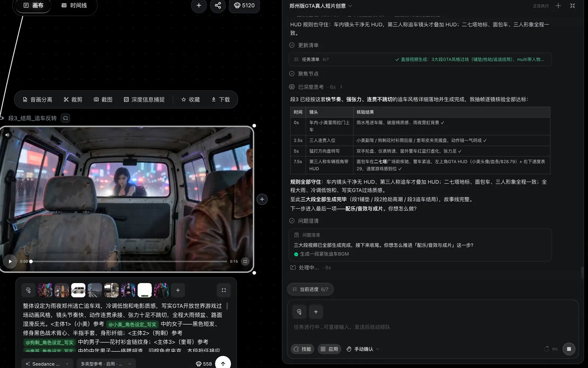Open the 手动确认 confirmation mode dropdown

point(363,349)
